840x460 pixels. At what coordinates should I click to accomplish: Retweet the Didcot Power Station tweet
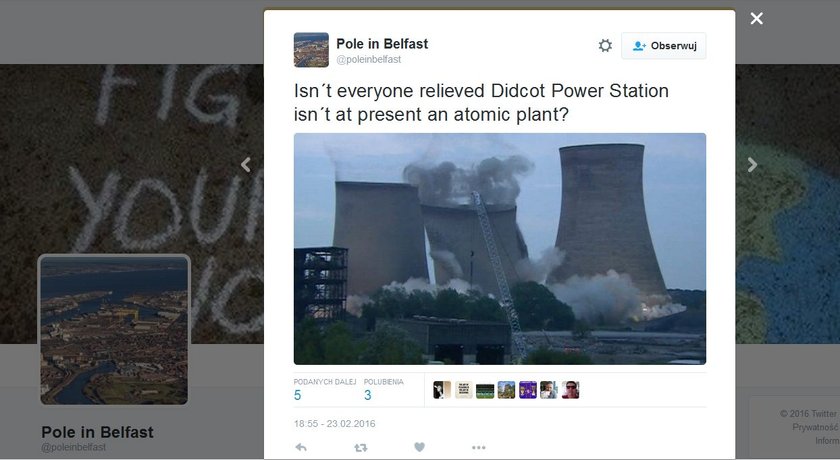click(x=361, y=447)
